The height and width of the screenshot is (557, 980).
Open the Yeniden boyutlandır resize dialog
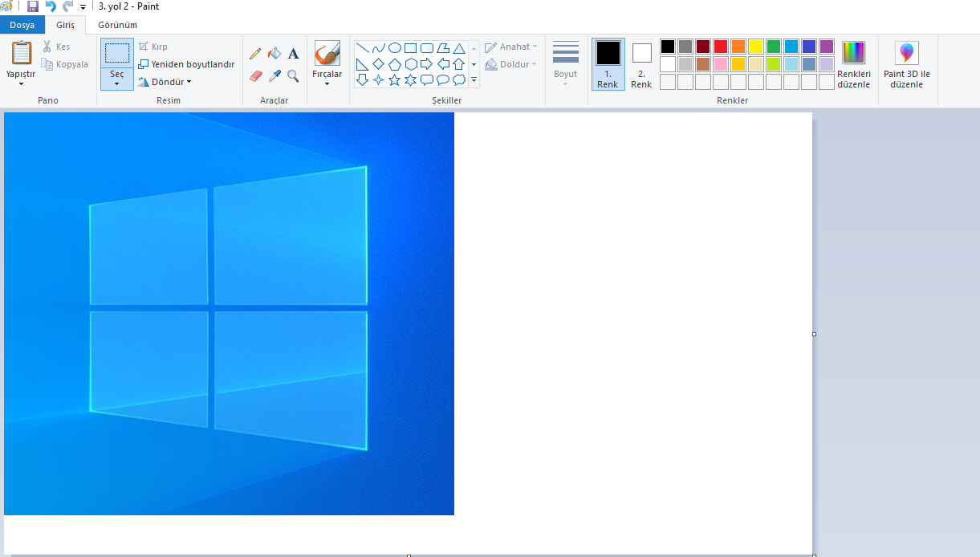point(186,64)
